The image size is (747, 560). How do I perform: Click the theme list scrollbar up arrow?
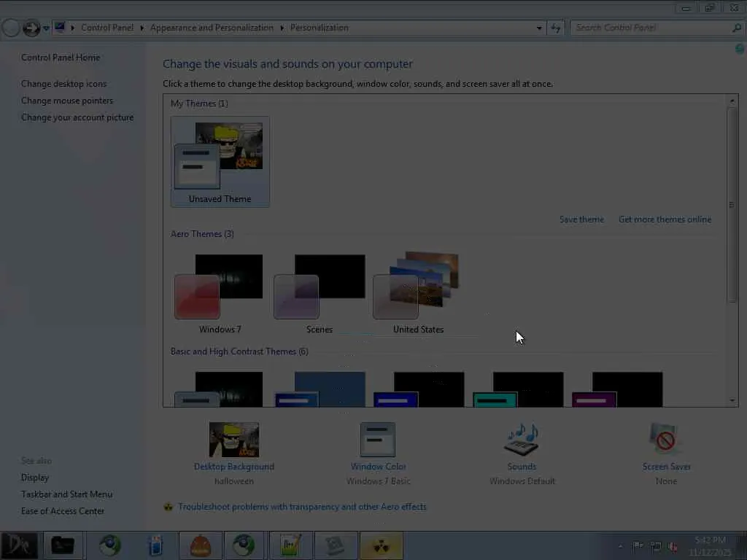732,101
